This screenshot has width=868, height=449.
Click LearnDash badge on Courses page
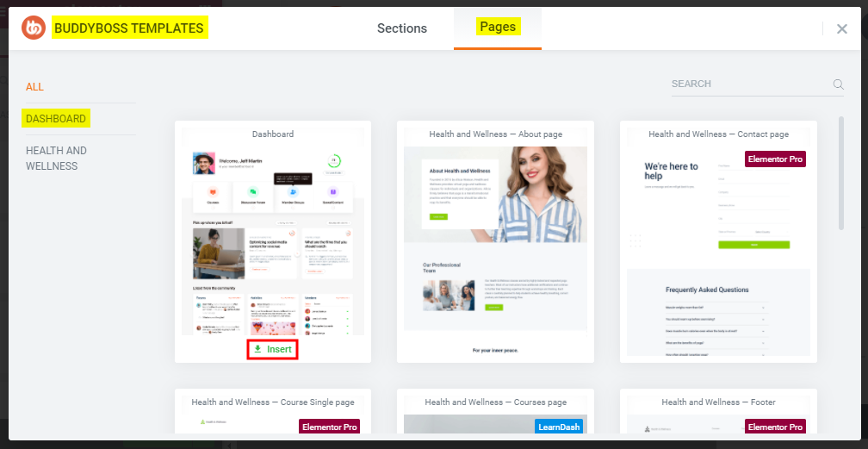[558, 427]
